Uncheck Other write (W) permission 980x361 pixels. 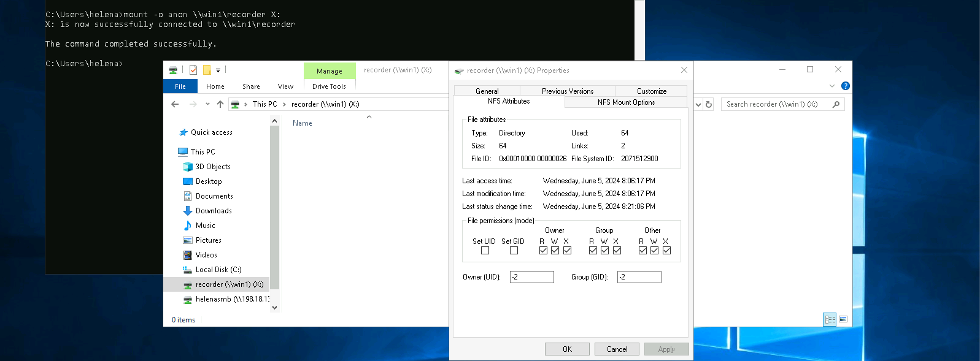pos(654,251)
